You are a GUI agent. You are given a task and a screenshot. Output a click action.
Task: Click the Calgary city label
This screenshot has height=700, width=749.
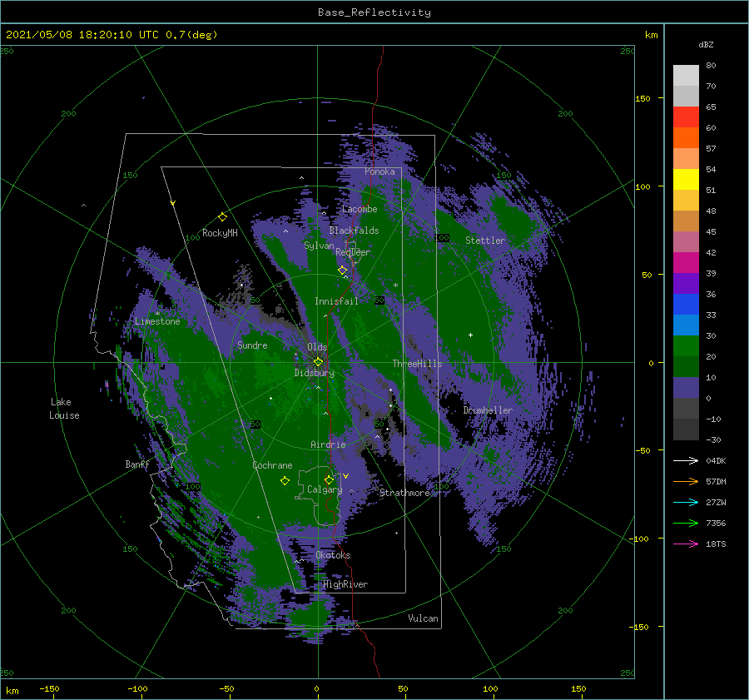point(325,489)
